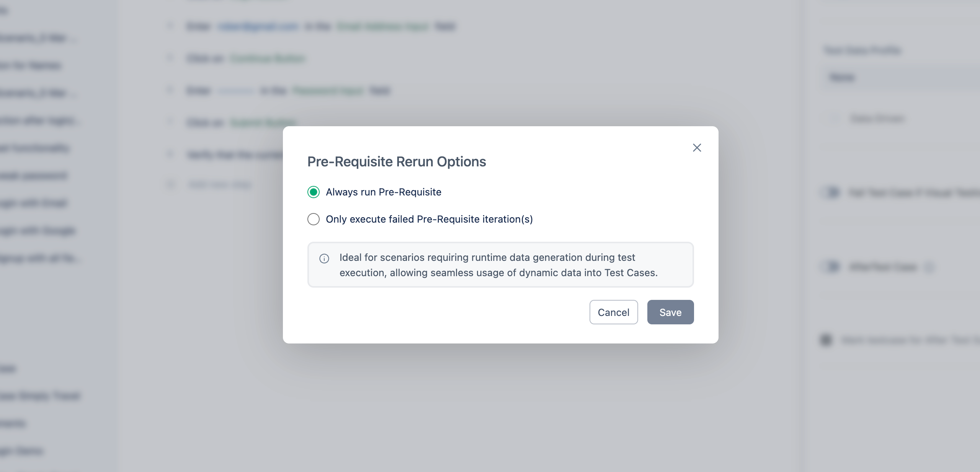980x472 pixels.
Task: Check the checkbox in the right panel table
Action: pos(835,119)
